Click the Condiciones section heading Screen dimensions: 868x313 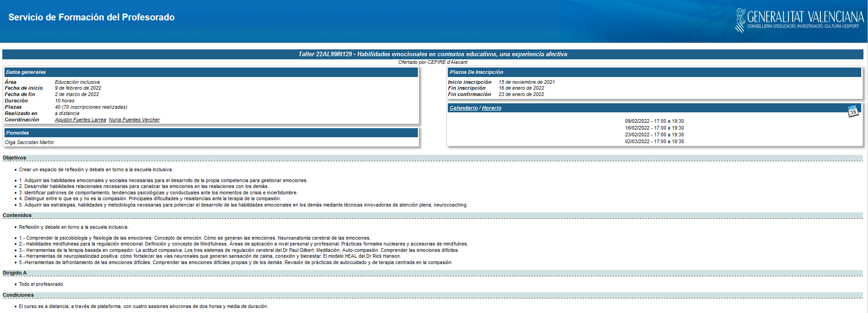pyautogui.click(x=18, y=295)
